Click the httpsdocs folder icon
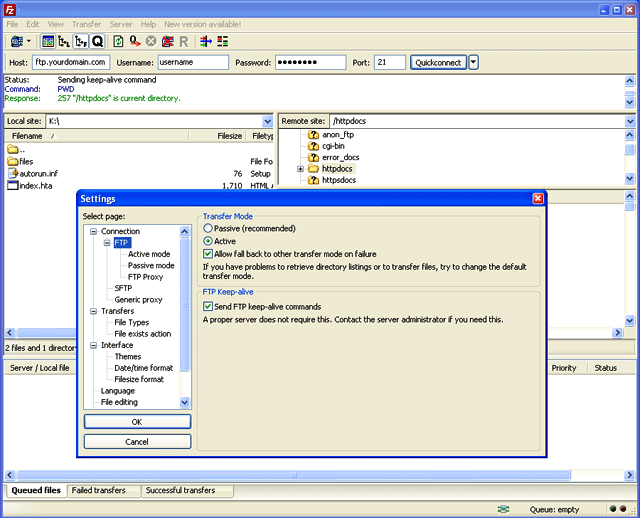Viewport: 640px width, 518px height. pyautogui.click(x=313, y=180)
